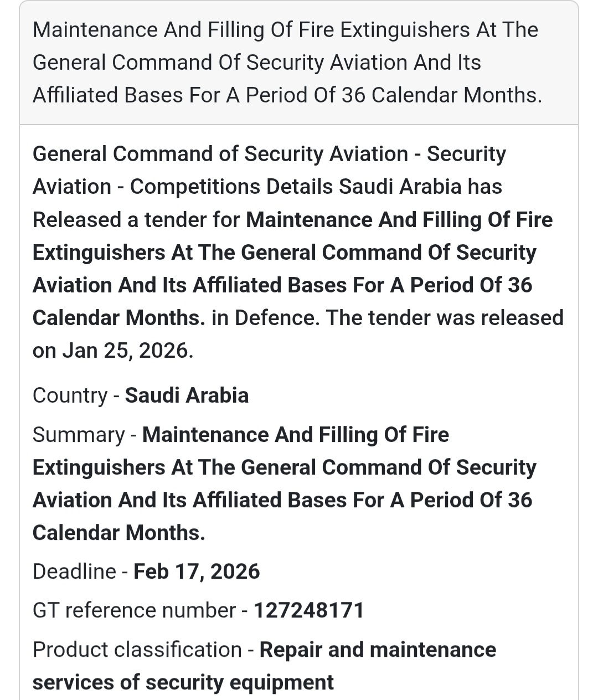Click the 'Deadline' field label
The height and width of the screenshot is (700, 598).
(74, 572)
